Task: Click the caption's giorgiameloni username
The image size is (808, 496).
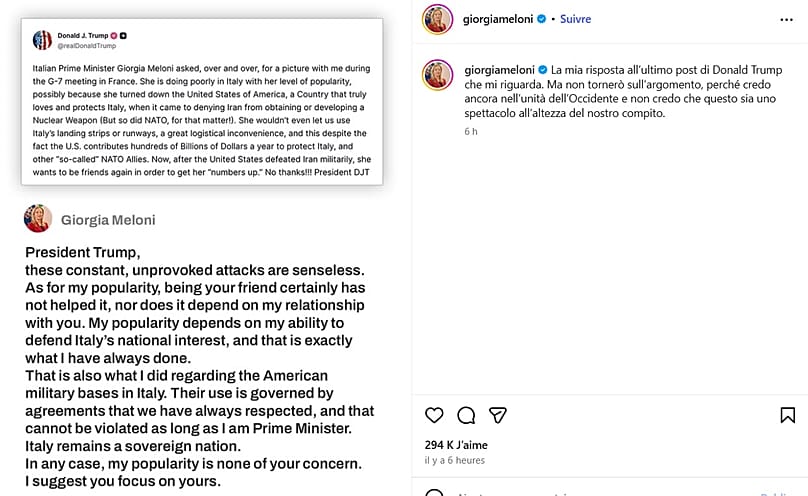Action: coord(499,70)
